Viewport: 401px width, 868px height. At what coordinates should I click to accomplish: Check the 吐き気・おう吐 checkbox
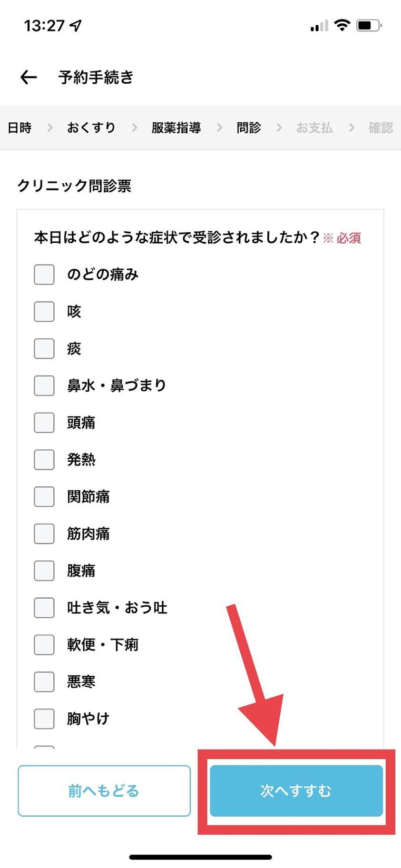pyautogui.click(x=44, y=608)
